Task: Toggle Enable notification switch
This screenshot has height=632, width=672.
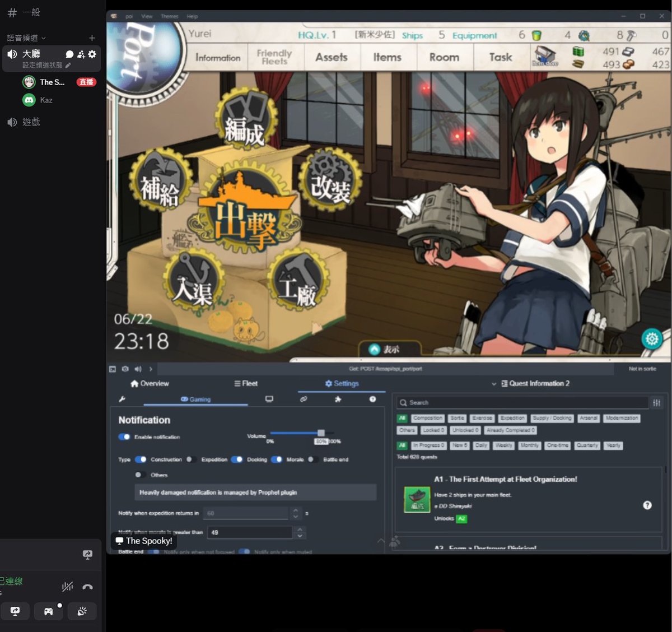Action: pos(124,436)
